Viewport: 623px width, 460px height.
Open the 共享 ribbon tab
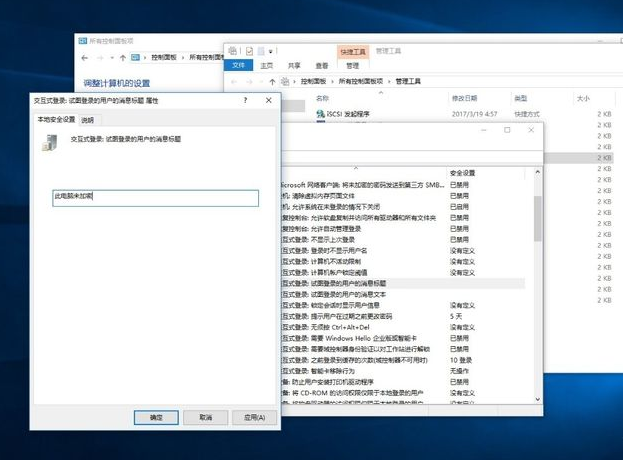pyautogui.click(x=294, y=65)
